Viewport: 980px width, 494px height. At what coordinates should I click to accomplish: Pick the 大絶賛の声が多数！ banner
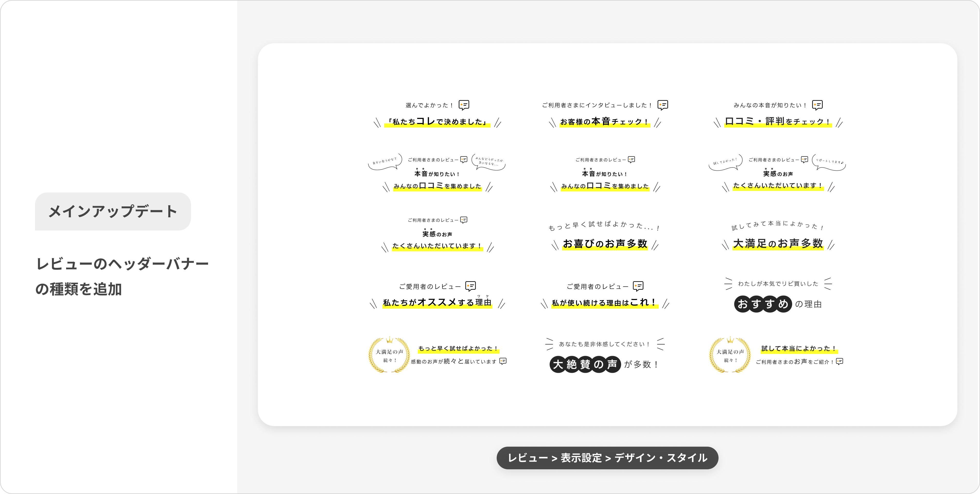point(604,364)
